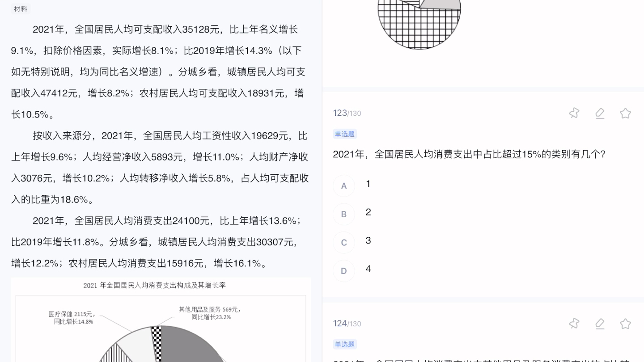644x362 pixels.
Task: Click the question 123 stem text
Action: point(469,155)
